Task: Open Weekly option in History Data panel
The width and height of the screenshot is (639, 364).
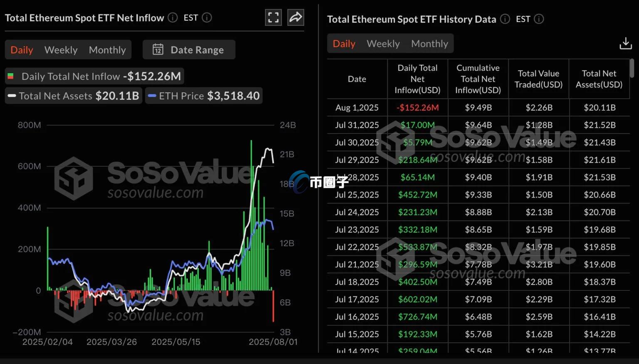Action: (383, 43)
